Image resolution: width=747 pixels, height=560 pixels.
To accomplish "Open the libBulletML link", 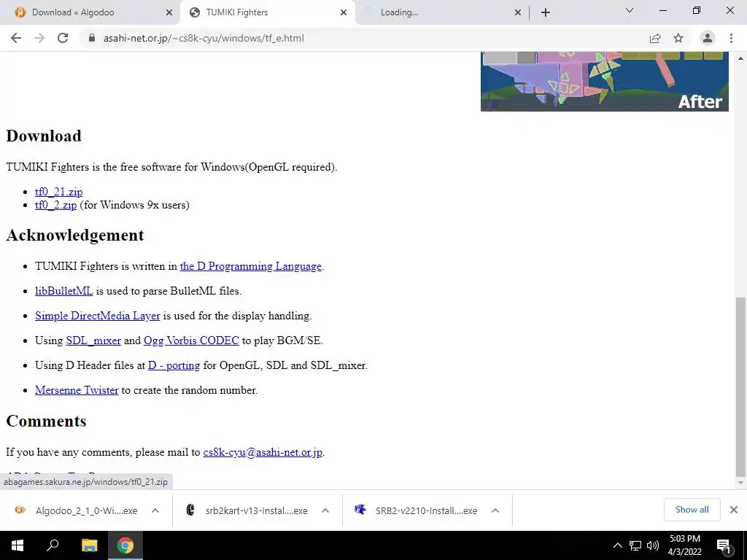I will [x=64, y=291].
